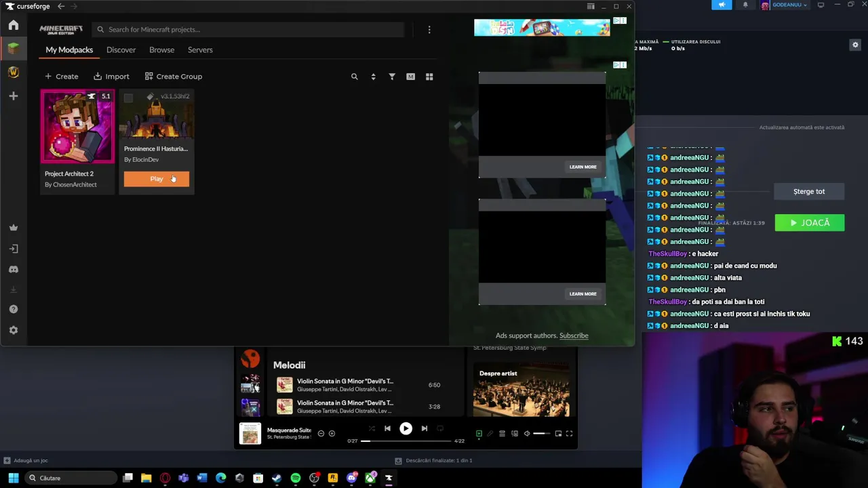Tick checkbox on Prominence II modpack card
The width and height of the screenshot is (868, 488).
pyautogui.click(x=128, y=98)
